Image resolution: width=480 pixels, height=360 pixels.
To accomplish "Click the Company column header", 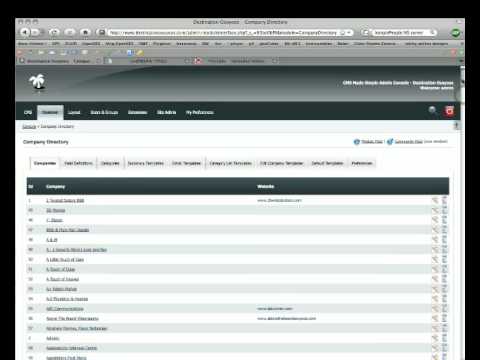I will [55, 186].
